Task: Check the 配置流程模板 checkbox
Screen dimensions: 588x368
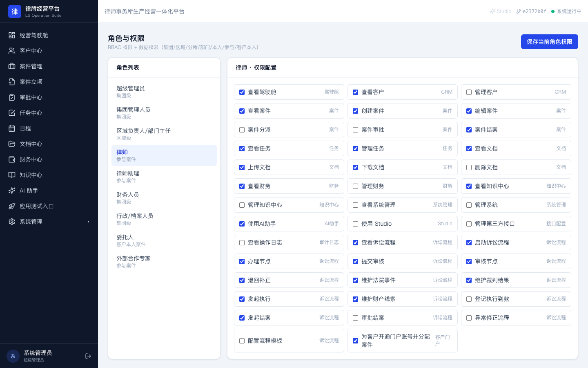Action: coord(242,341)
